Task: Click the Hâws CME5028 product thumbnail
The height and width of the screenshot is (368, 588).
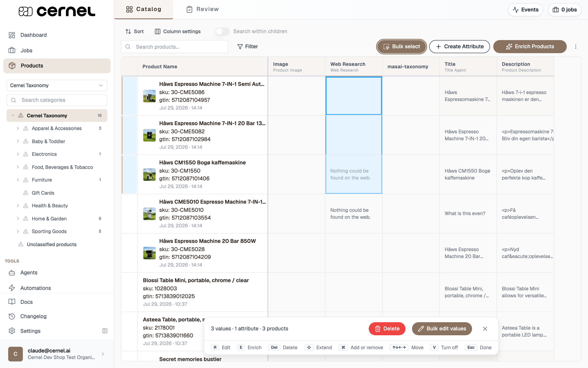Action: click(x=149, y=253)
